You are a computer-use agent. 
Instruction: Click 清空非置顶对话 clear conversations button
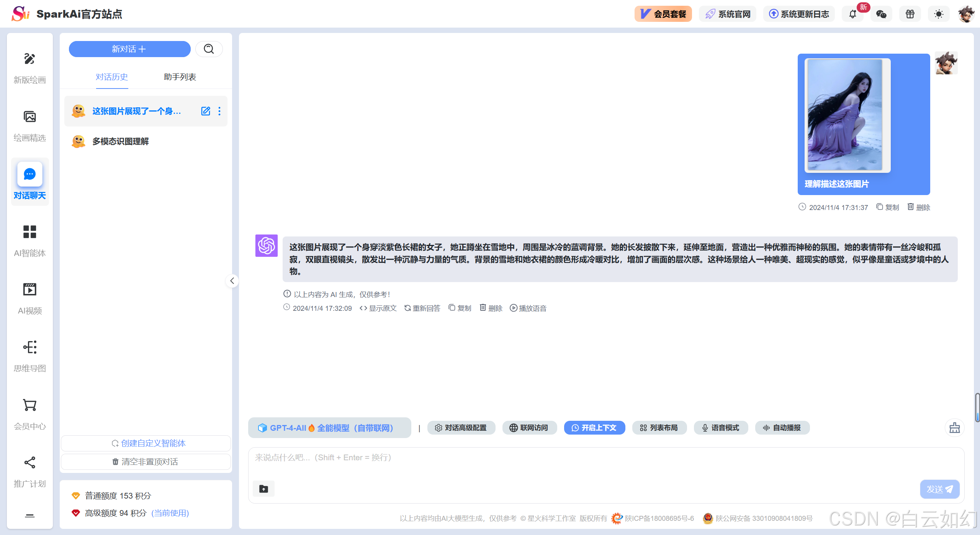pos(146,462)
